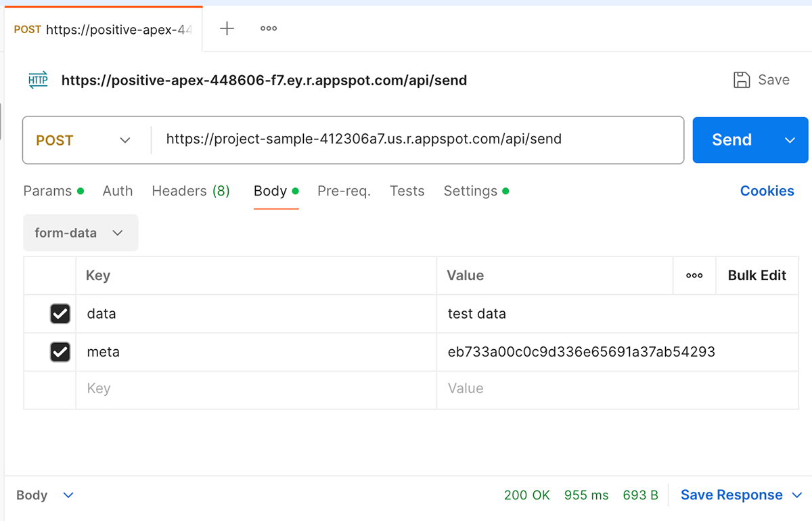The image size is (812, 521).
Task: Click the empty Value placeholder cell
Action: [x=618, y=390]
